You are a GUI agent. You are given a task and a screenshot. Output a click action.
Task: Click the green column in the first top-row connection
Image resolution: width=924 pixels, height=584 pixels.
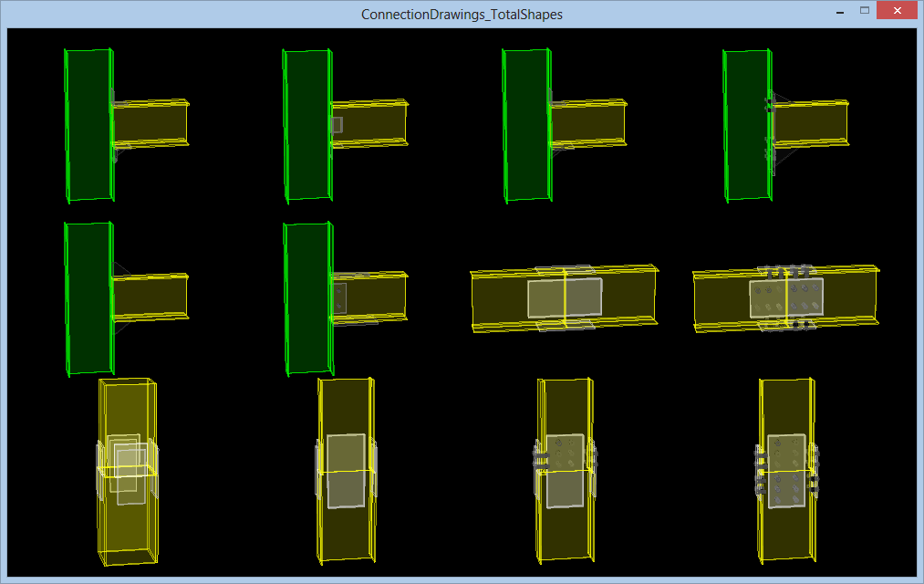(88, 124)
